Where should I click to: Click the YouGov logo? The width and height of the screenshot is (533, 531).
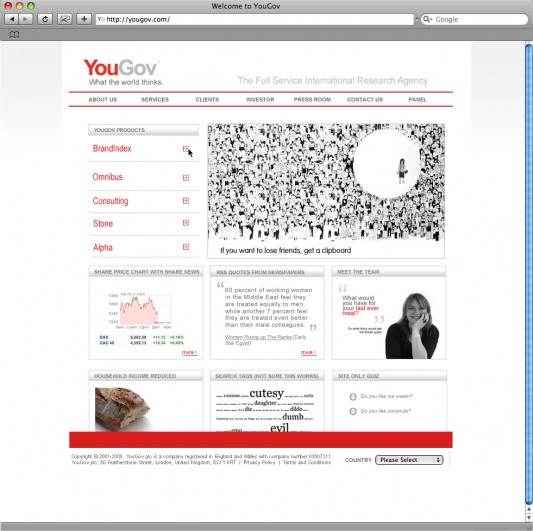point(121,68)
